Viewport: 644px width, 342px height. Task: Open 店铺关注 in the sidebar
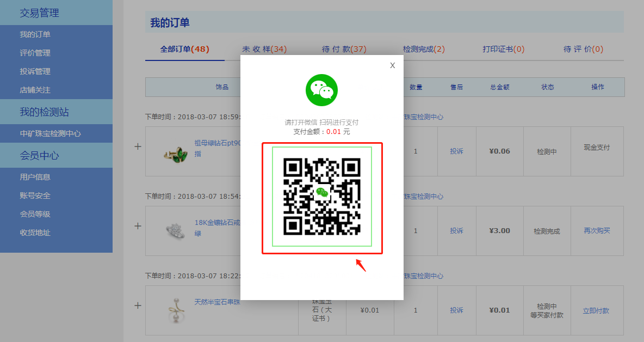point(35,90)
